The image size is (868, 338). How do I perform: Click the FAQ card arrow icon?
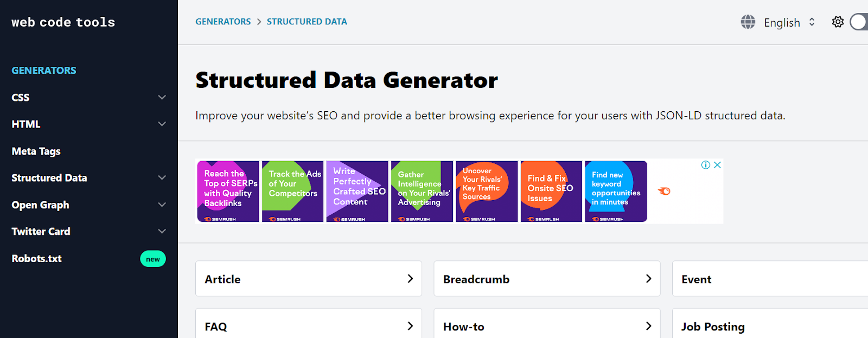[410, 326]
